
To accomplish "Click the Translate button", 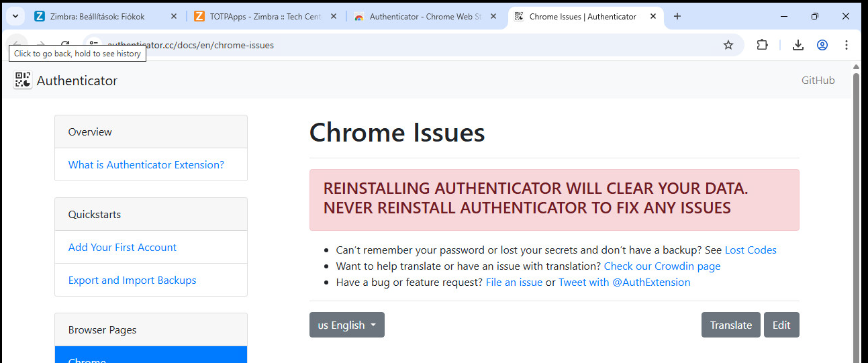I will point(731,325).
